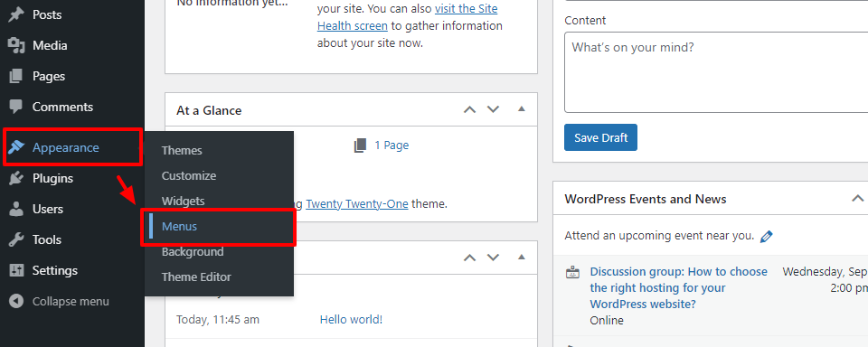Move the Activity box up
The image size is (868, 347).
click(x=469, y=258)
